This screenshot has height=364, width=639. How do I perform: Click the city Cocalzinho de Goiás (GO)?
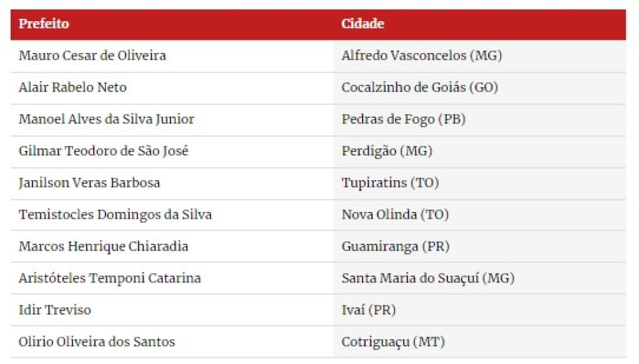pos(419,87)
